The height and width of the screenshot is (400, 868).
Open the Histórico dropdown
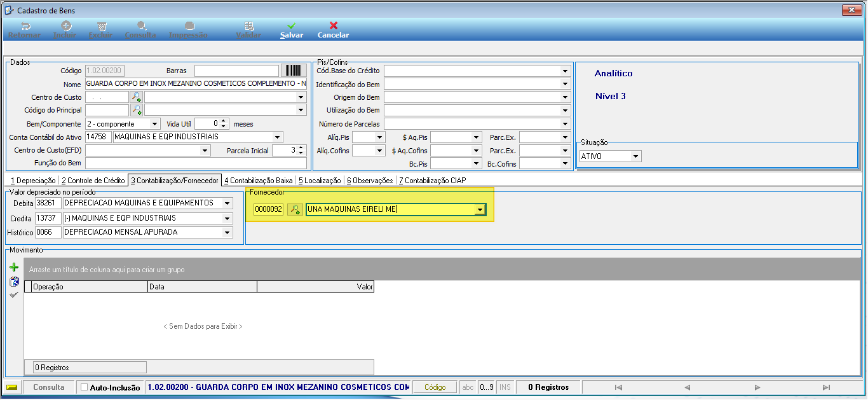(x=227, y=232)
